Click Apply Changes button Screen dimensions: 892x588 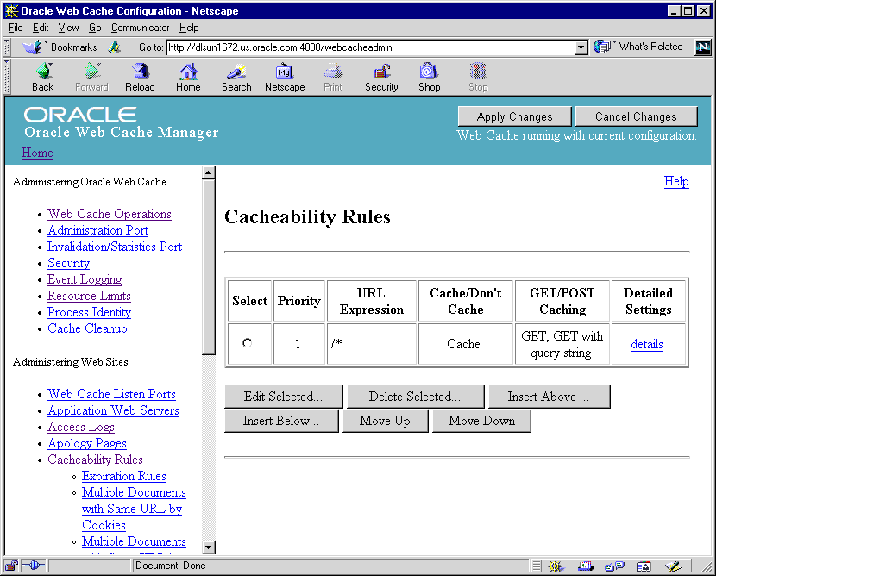(514, 116)
